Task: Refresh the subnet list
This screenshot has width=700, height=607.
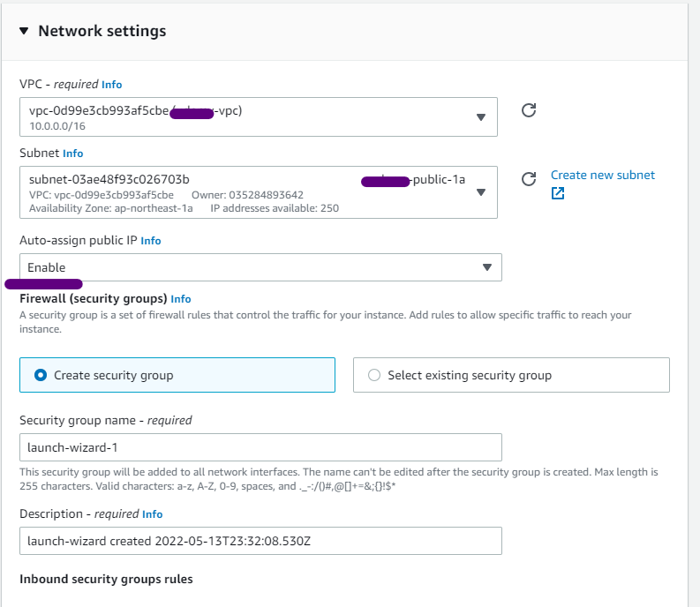Action: coord(529,179)
